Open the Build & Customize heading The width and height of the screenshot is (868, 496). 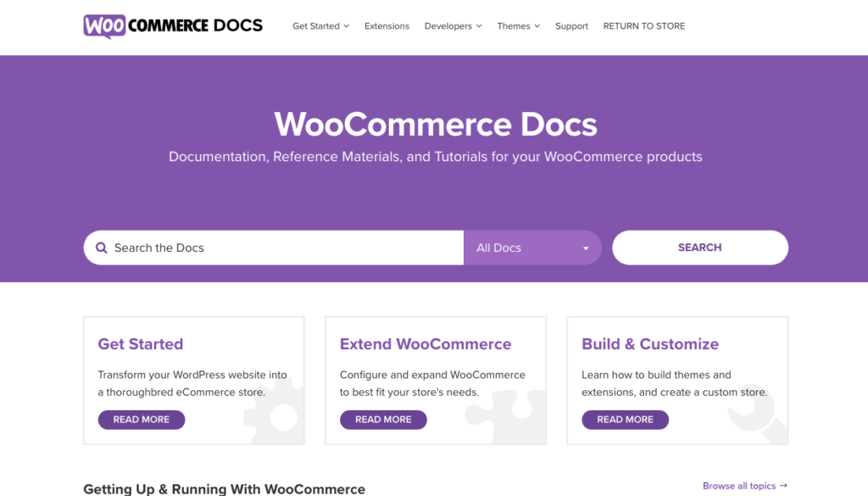click(x=650, y=343)
